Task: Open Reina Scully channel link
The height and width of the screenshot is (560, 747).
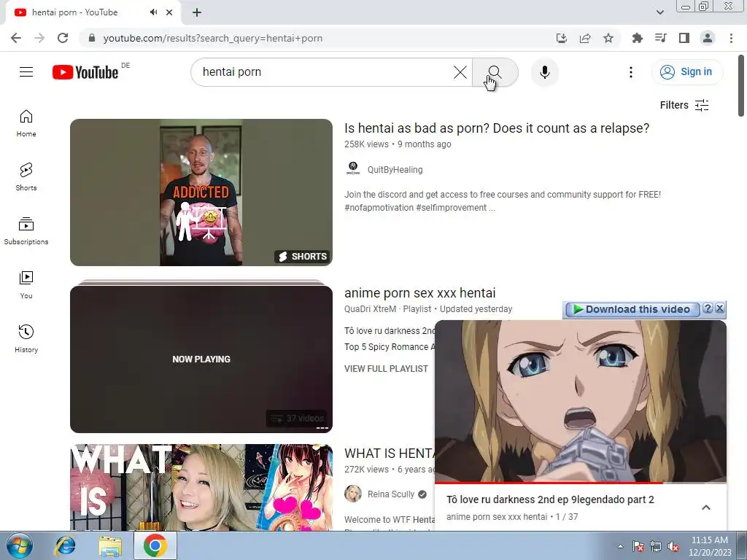Action: tap(391, 494)
